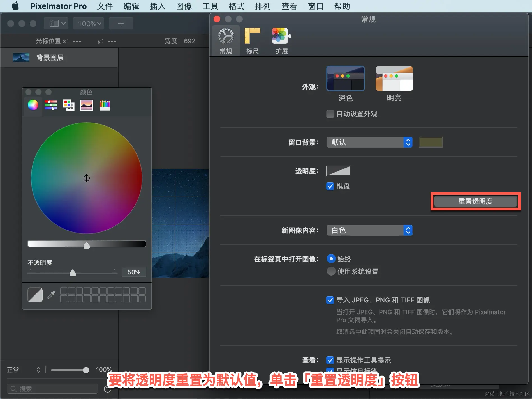Viewport: 532px width, 399px height.
Task: Uncheck the 显示操作工具提示 checkbox
Action: (330, 360)
